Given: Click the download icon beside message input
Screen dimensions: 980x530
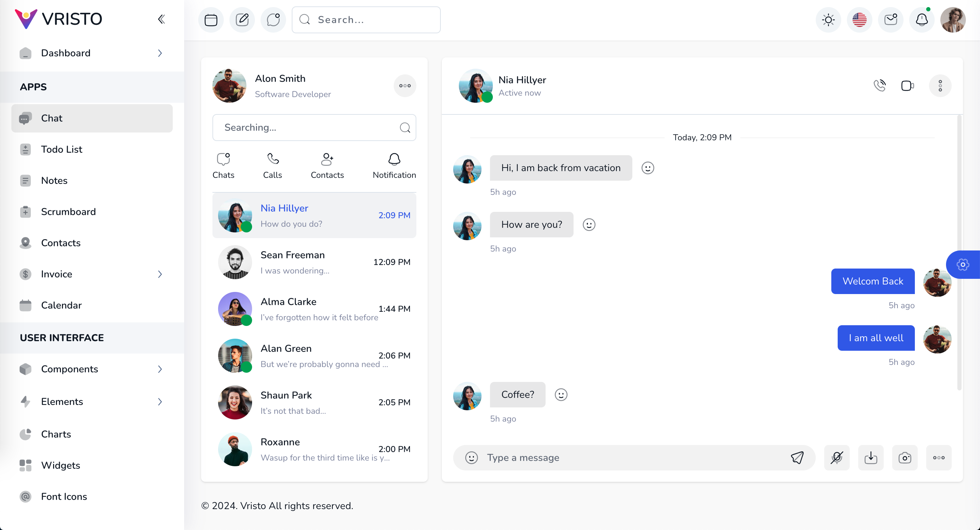Looking at the screenshot, I should 871,457.
